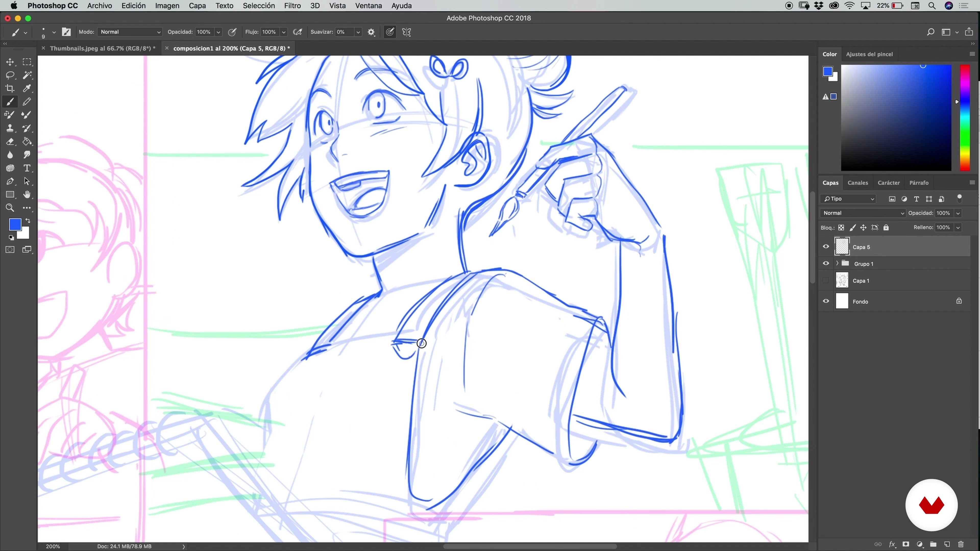The width and height of the screenshot is (980, 551).
Task: Select the Type tool
Action: (x=27, y=168)
